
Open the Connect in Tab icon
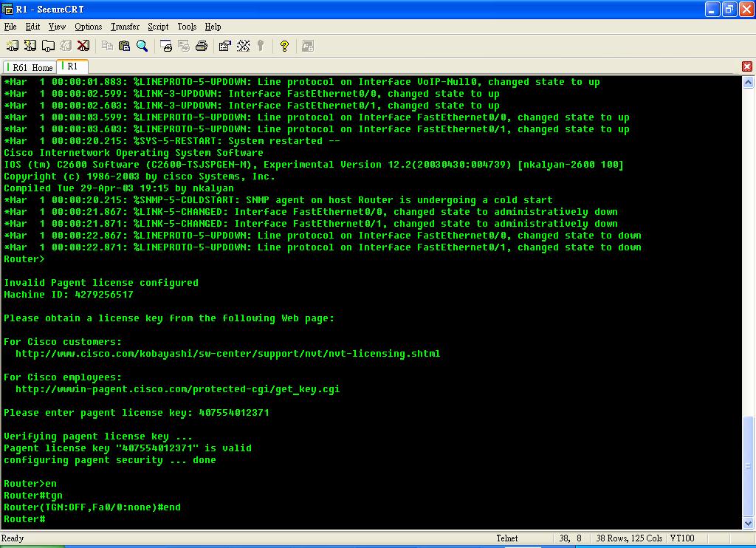pyautogui.click(x=48, y=46)
